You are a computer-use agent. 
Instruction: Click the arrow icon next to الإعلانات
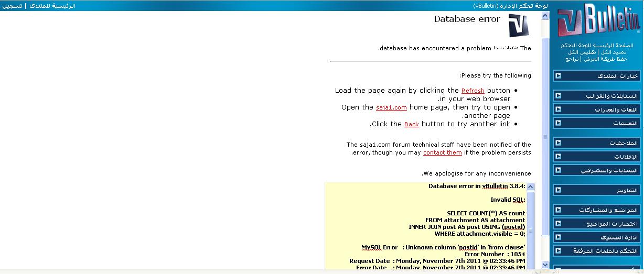click(559, 157)
